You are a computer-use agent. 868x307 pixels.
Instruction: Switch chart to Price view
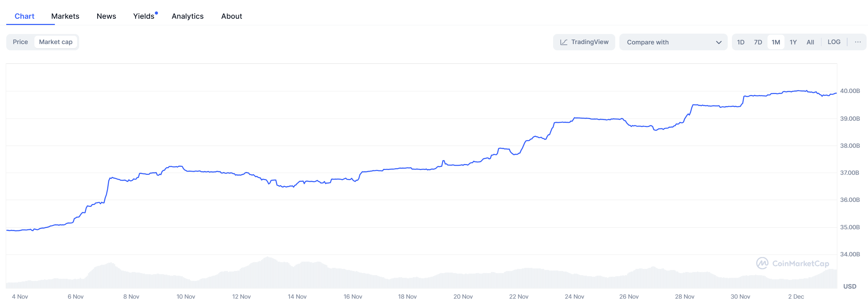(20, 42)
